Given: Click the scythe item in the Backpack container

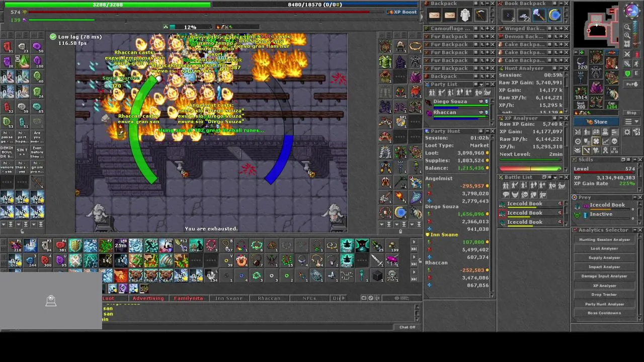Looking at the screenshot, I should pos(481,16).
